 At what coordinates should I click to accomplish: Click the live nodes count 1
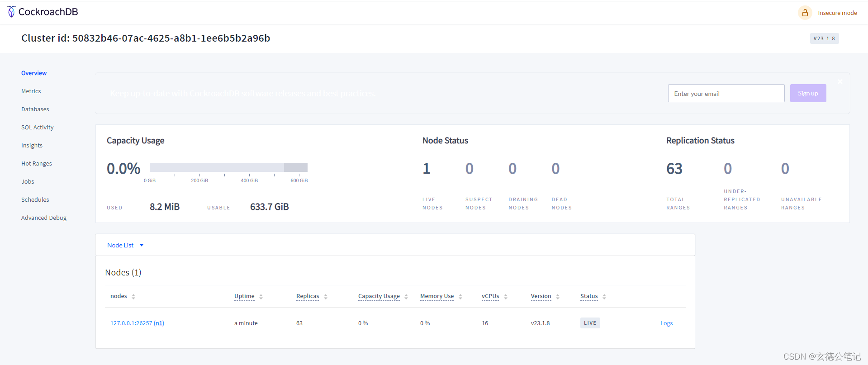coord(427,169)
